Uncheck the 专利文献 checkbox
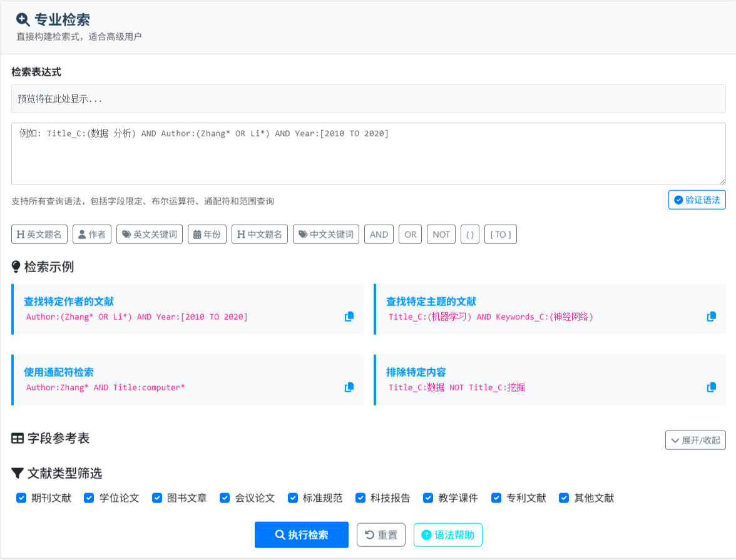The image size is (736, 560). (496, 498)
